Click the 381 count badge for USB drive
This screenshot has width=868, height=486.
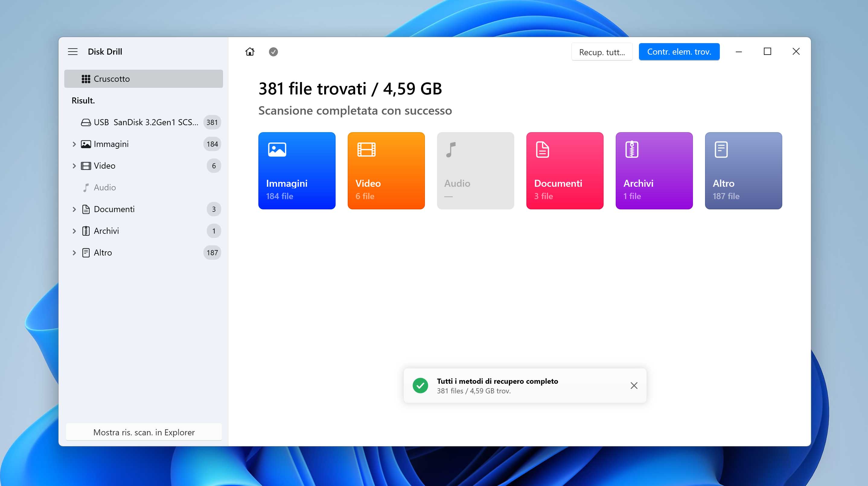point(212,122)
